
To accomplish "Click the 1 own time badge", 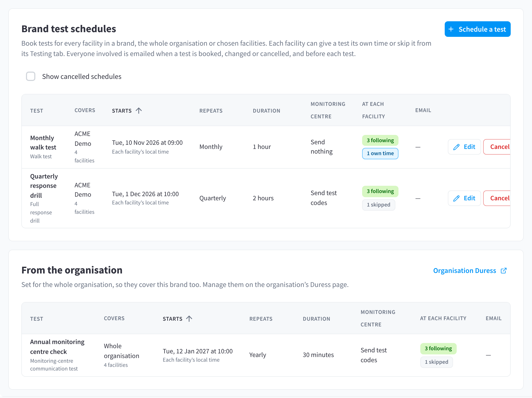I will point(380,153).
